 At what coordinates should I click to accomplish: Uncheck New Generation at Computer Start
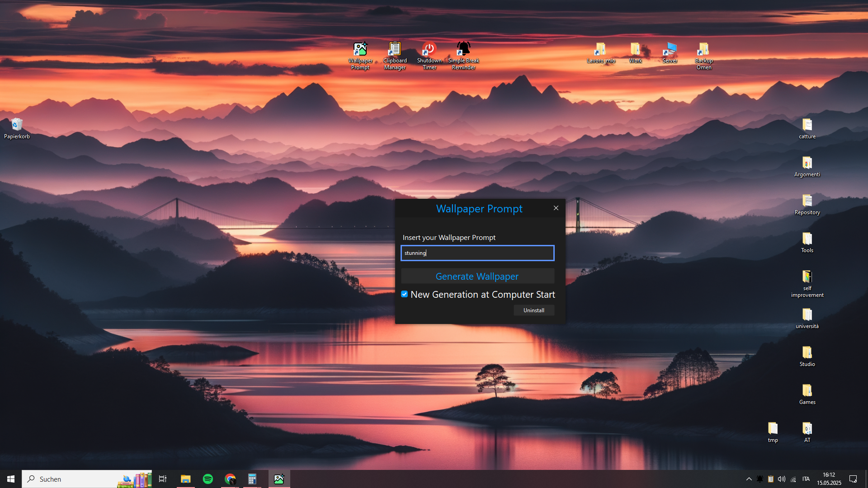(x=405, y=294)
